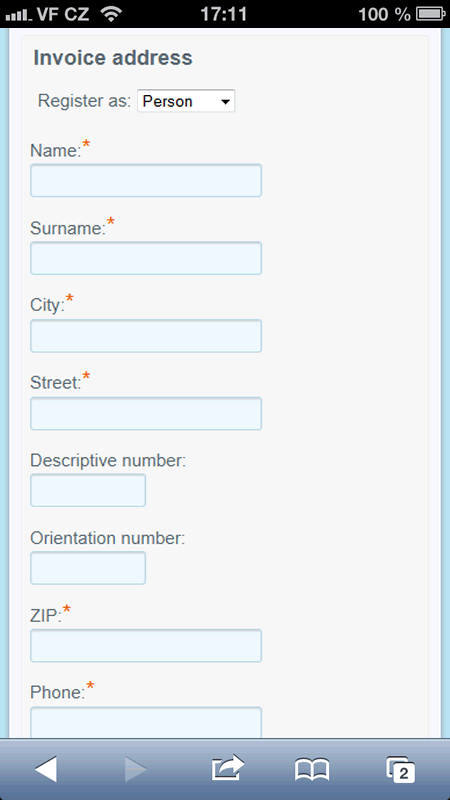Tap the Orientation number field
The width and height of the screenshot is (450, 800).
pos(88,568)
